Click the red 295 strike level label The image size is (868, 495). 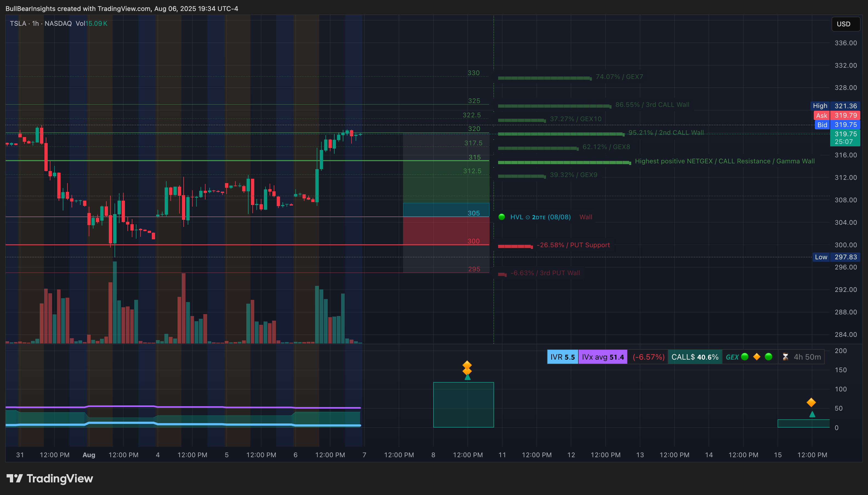click(474, 269)
